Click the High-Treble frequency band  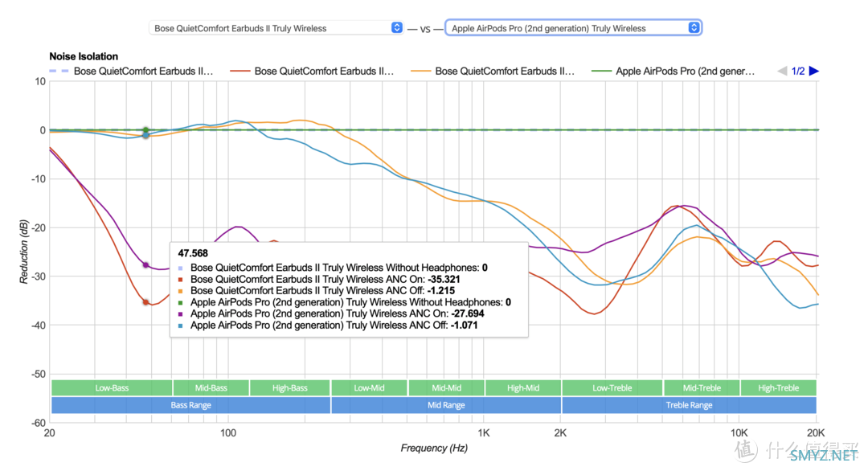pyautogui.click(x=778, y=387)
